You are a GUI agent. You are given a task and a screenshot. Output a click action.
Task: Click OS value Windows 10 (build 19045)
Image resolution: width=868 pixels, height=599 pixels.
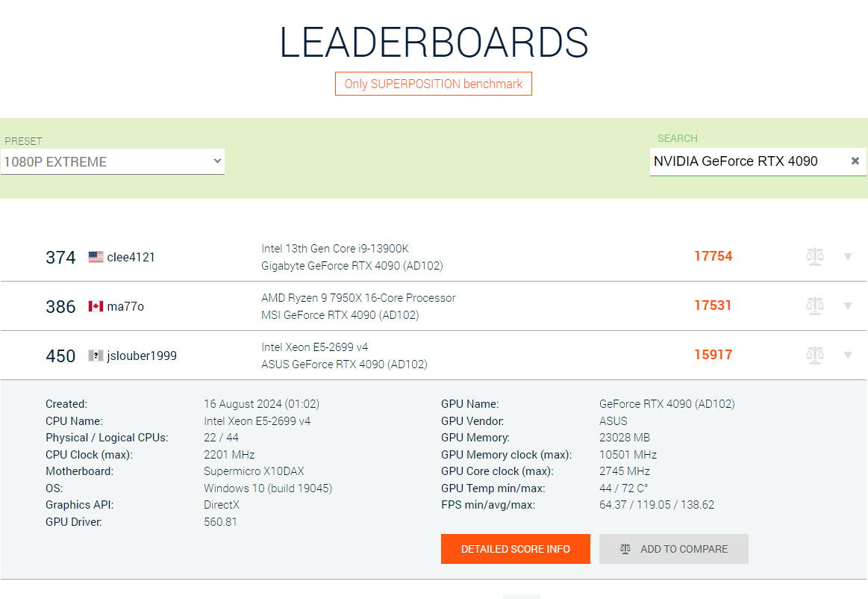coord(268,488)
